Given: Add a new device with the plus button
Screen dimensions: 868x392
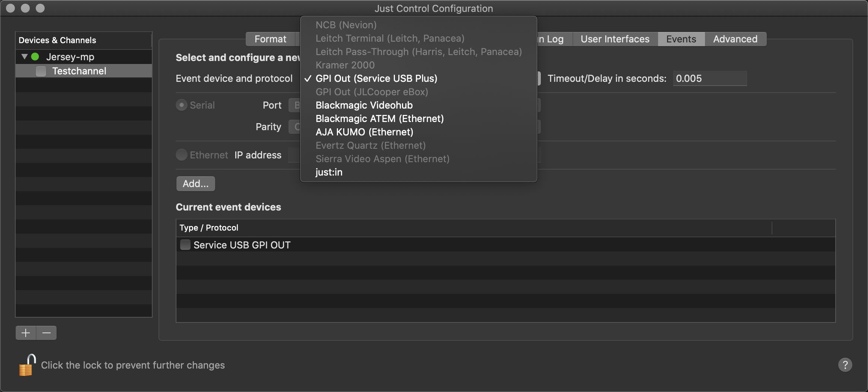Looking at the screenshot, I should tap(26, 333).
